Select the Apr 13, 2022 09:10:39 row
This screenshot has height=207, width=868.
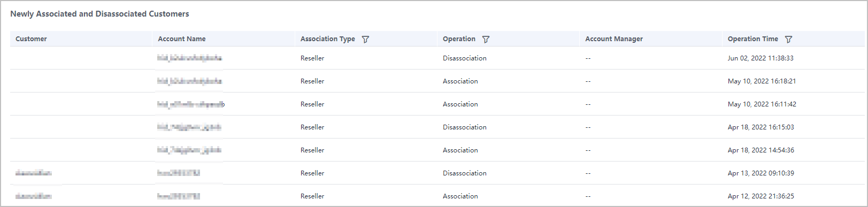point(437,173)
